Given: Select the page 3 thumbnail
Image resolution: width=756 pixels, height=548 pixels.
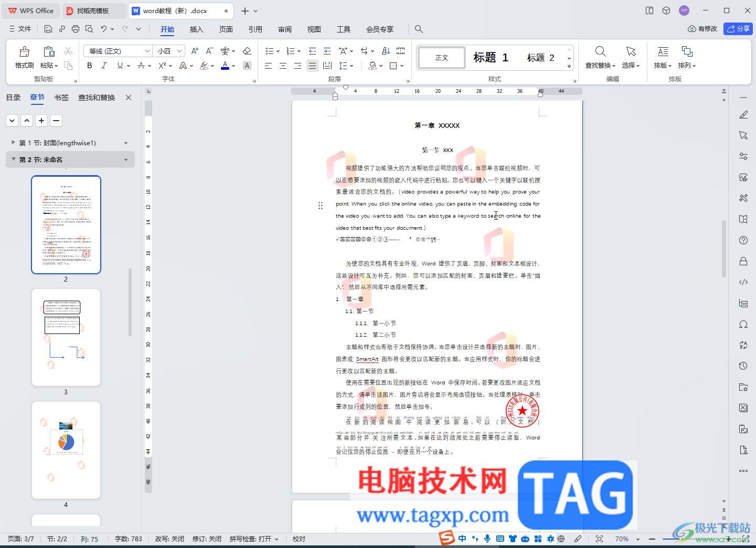Looking at the screenshot, I should [66, 337].
